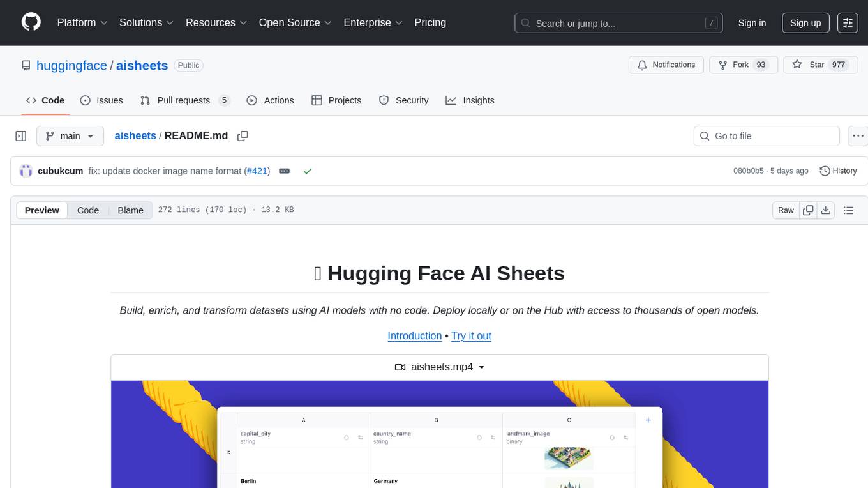Expand the Open Source menu
This screenshot has width=868, height=488.
pos(295,22)
